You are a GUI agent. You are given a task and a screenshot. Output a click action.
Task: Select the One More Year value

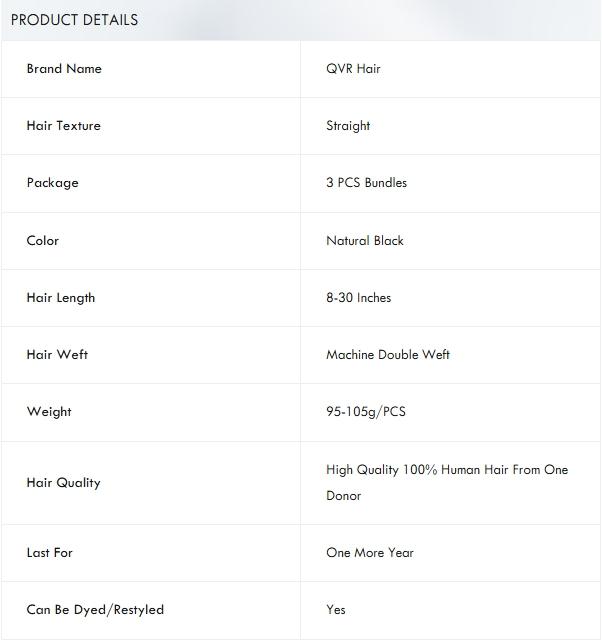tap(369, 553)
